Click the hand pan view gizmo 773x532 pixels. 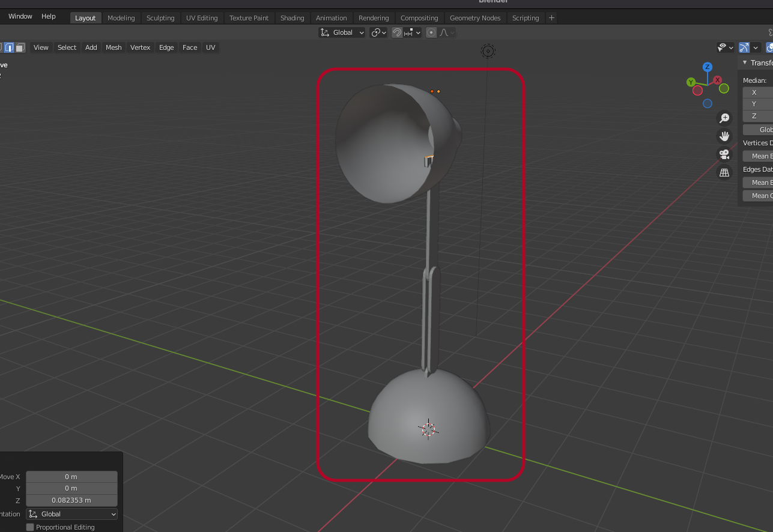724,136
